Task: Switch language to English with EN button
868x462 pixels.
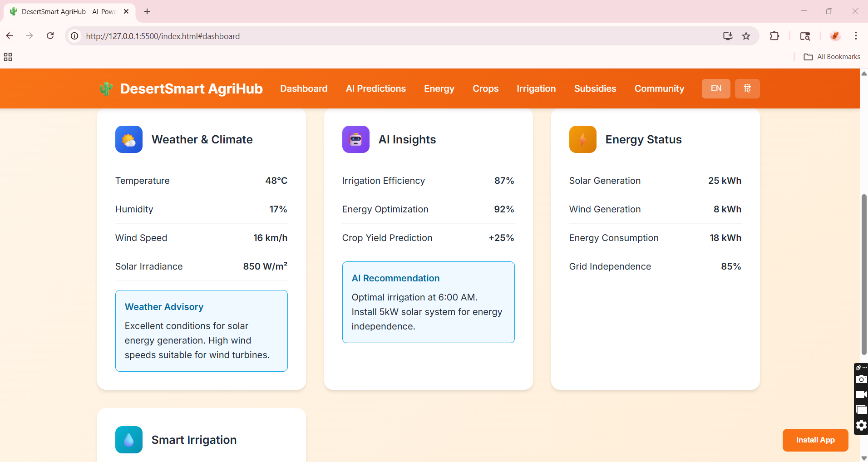Action: tap(716, 88)
